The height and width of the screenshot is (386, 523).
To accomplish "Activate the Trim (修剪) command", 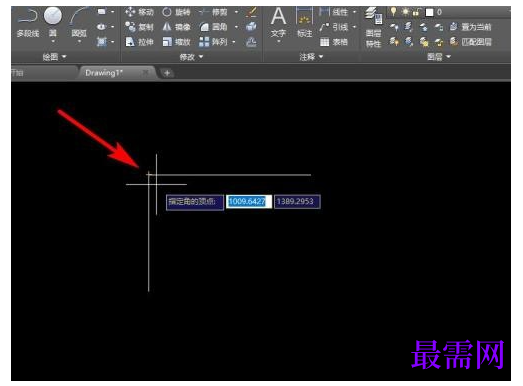I will (x=213, y=12).
